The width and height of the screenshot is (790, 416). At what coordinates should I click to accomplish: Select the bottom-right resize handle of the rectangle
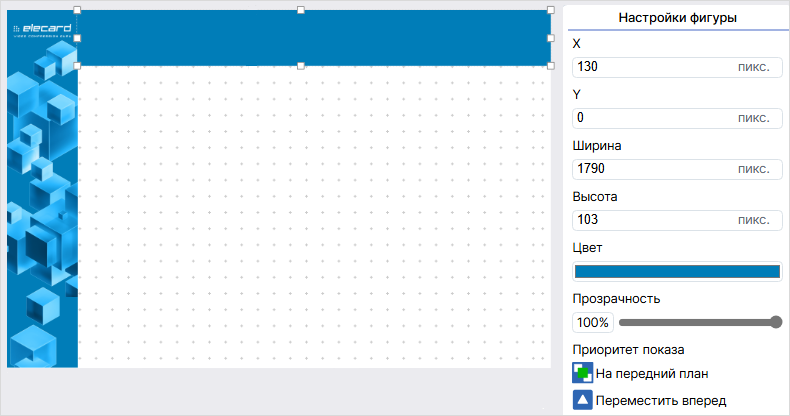point(550,65)
